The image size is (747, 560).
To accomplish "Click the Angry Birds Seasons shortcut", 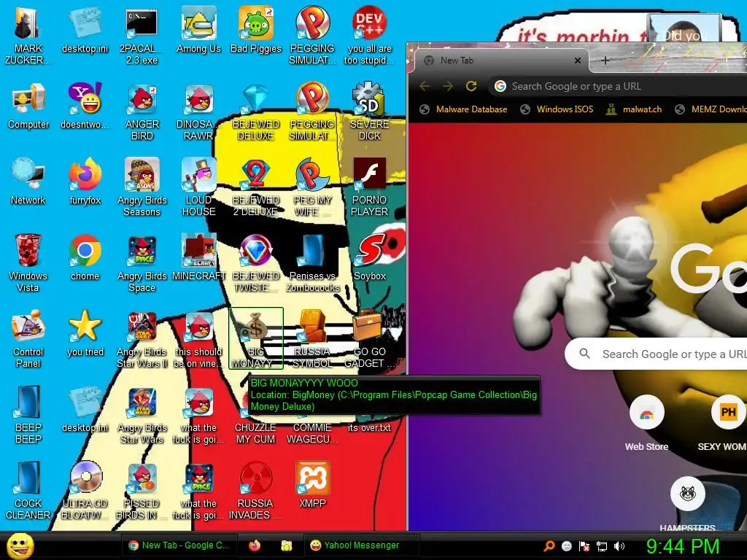I will point(142,187).
